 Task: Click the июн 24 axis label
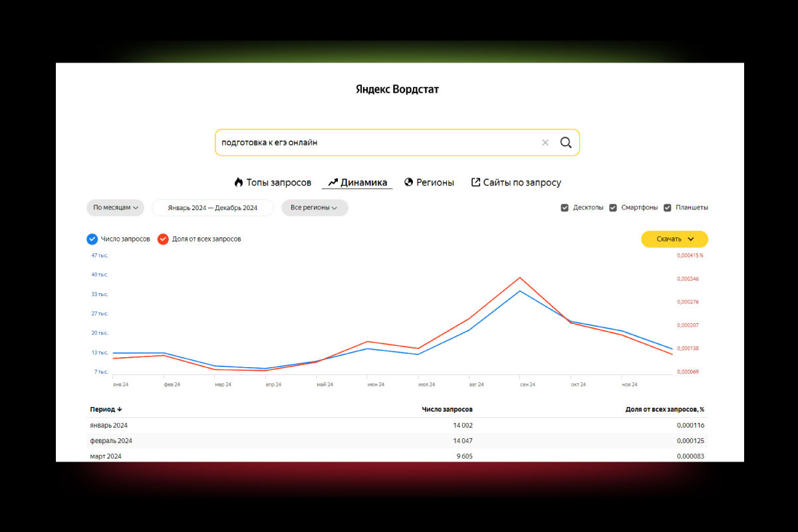pos(376,384)
